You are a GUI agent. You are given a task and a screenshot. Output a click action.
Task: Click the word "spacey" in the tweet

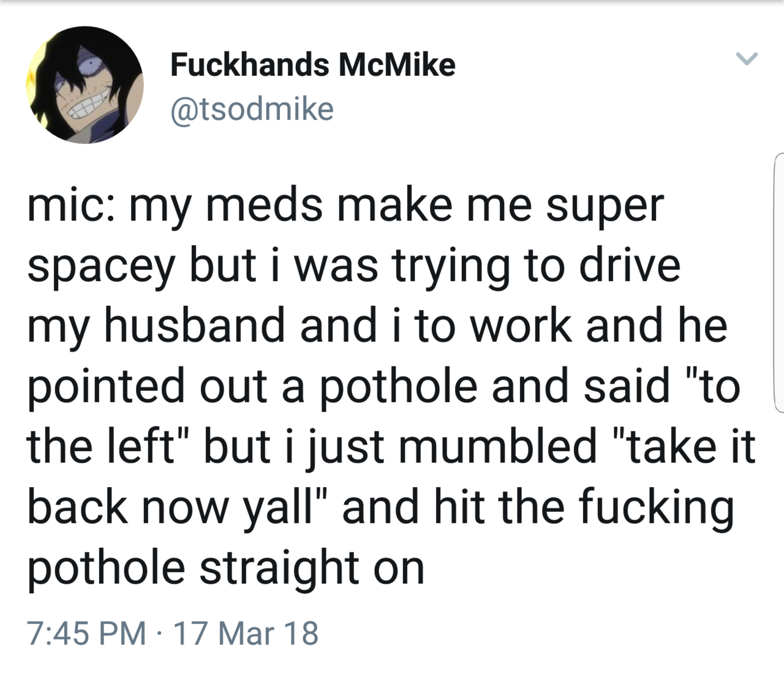pyautogui.click(x=101, y=266)
